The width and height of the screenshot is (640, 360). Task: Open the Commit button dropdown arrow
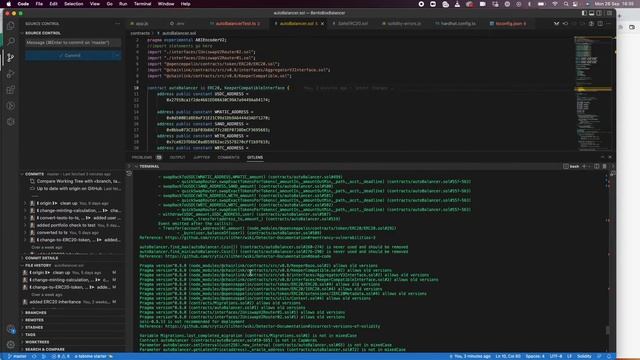coord(117,56)
